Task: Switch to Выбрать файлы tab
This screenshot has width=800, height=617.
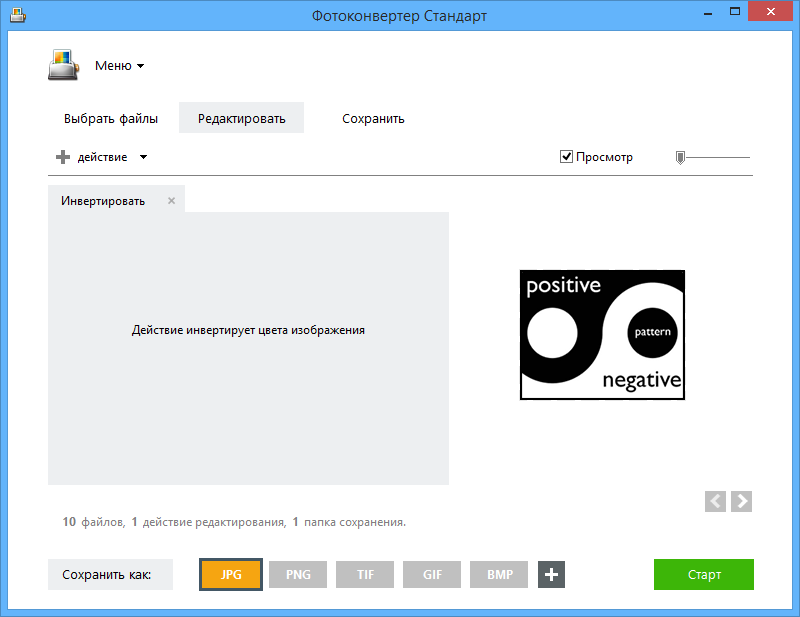Action: tap(111, 118)
